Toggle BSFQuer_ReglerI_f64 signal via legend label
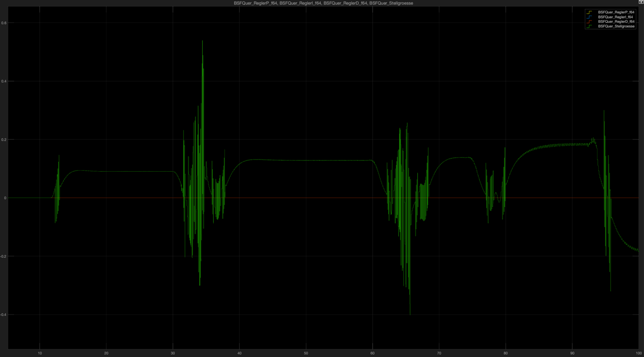The width and height of the screenshot is (644, 357). [x=615, y=17]
